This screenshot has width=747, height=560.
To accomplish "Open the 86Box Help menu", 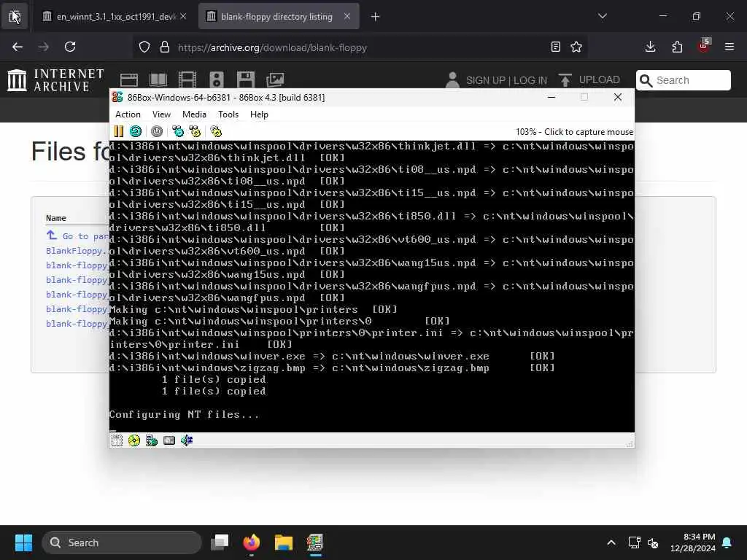I will [259, 114].
